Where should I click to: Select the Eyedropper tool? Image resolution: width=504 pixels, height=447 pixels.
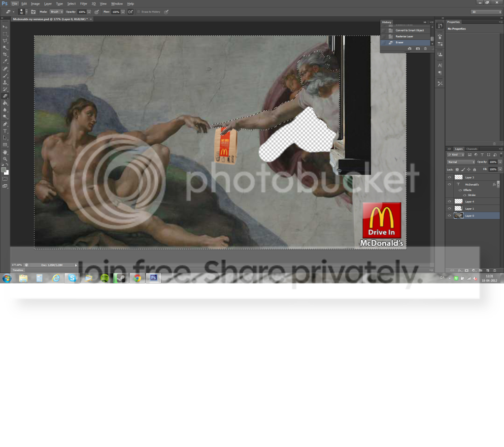[5, 62]
